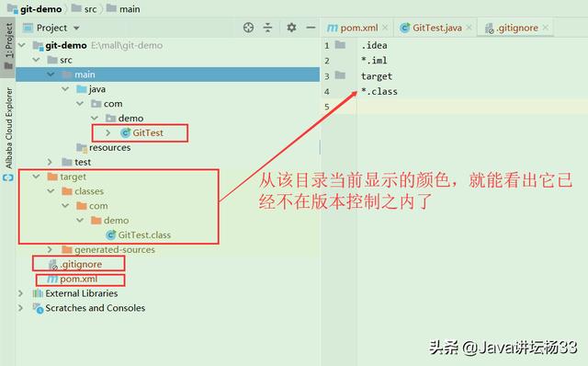Viewport: 588px width, 366px height.
Task: Collapse the demo package under java
Action: [x=95, y=119]
